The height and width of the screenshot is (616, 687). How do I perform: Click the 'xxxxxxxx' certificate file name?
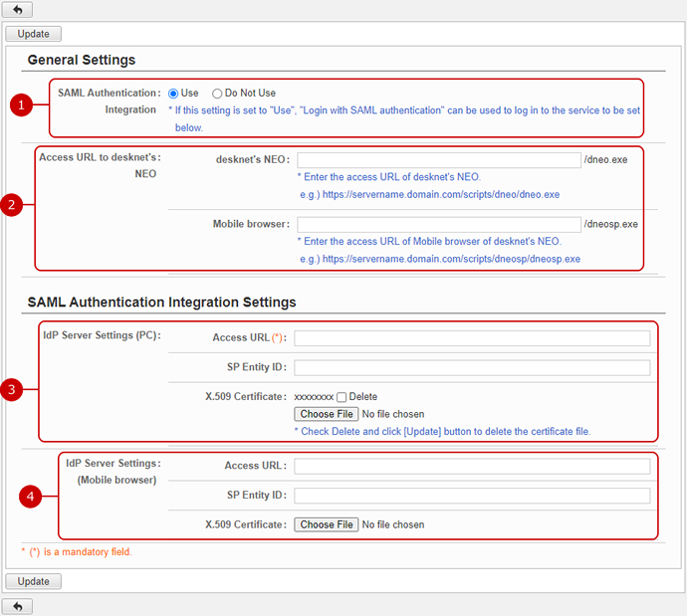(x=314, y=397)
